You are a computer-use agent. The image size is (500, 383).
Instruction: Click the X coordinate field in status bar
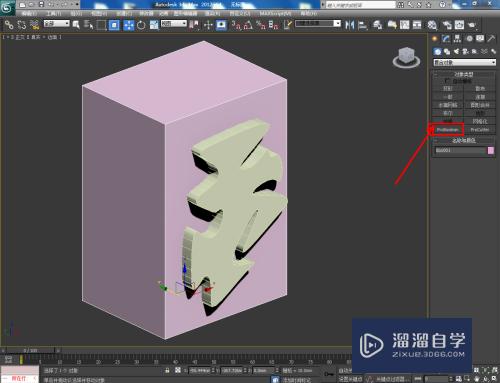[199, 370]
